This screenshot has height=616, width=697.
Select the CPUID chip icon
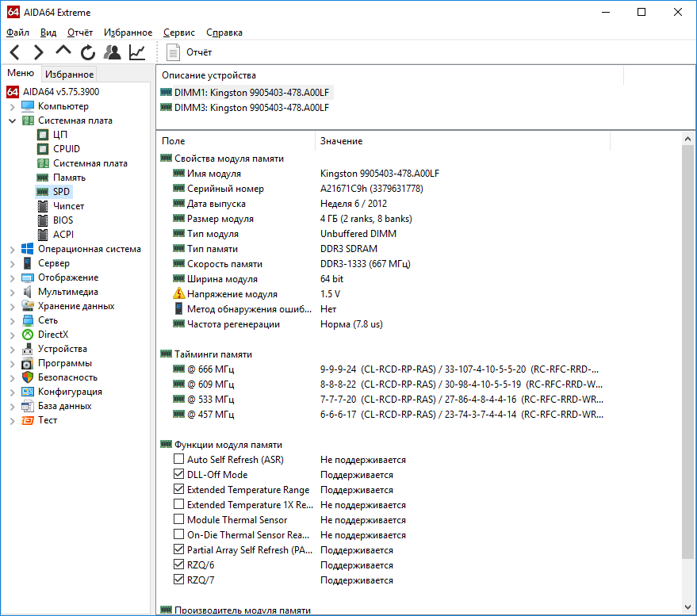pos(43,149)
